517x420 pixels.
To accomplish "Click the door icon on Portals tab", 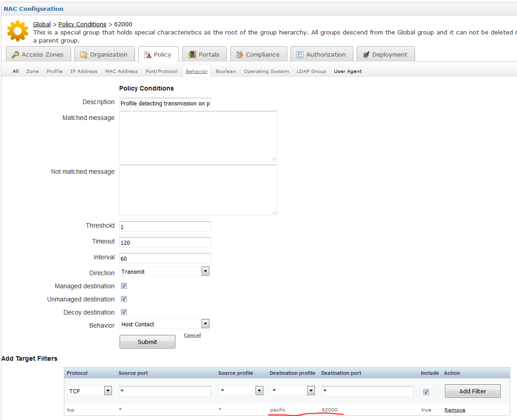I will [192, 53].
